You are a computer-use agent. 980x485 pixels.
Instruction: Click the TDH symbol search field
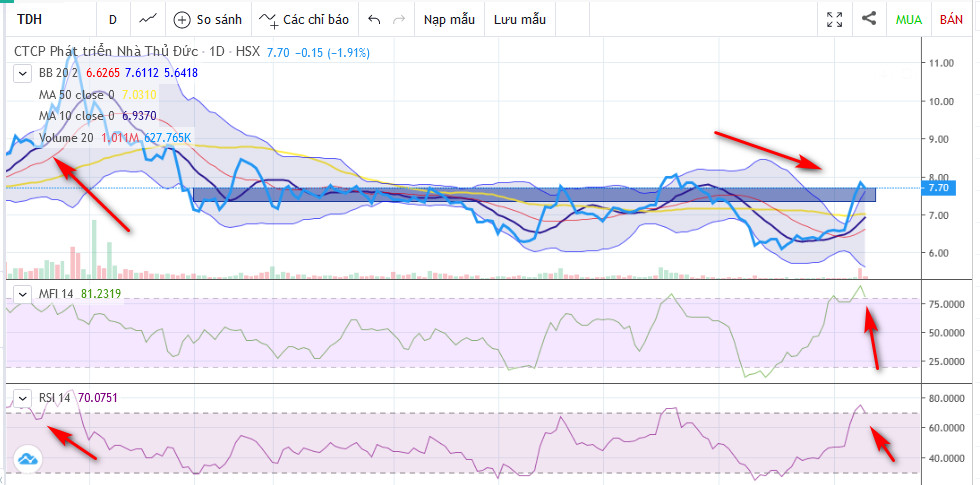[50, 19]
